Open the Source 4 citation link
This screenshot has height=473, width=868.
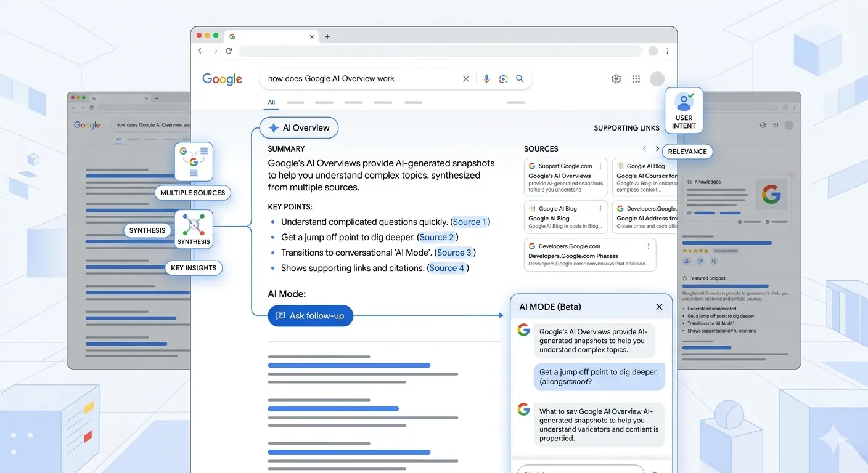(447, 268)
